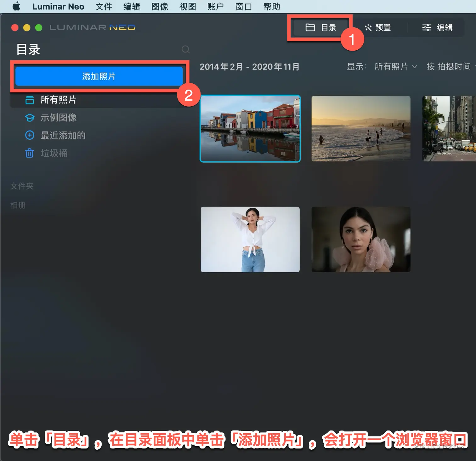The image size is (476, 461).
Task: Open the Luminar Neo app menu
Action: click(58, 7)
